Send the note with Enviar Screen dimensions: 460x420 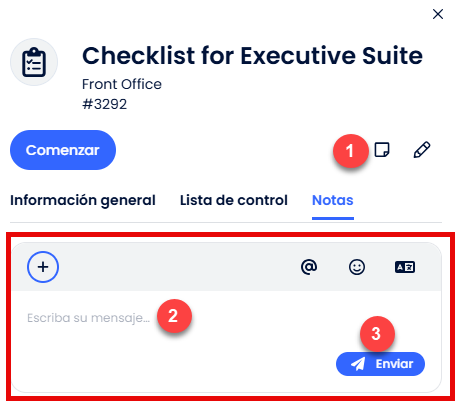[380, 364]
